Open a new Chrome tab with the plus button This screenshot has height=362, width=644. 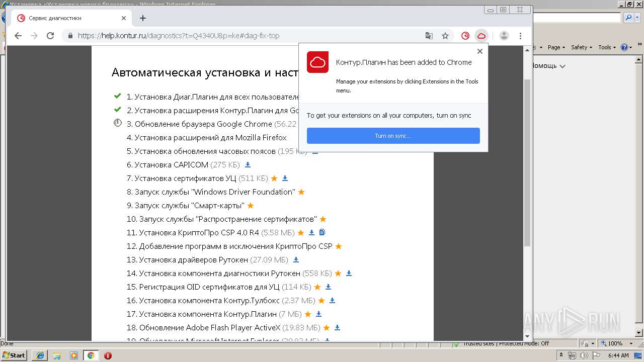click(143, 18)
